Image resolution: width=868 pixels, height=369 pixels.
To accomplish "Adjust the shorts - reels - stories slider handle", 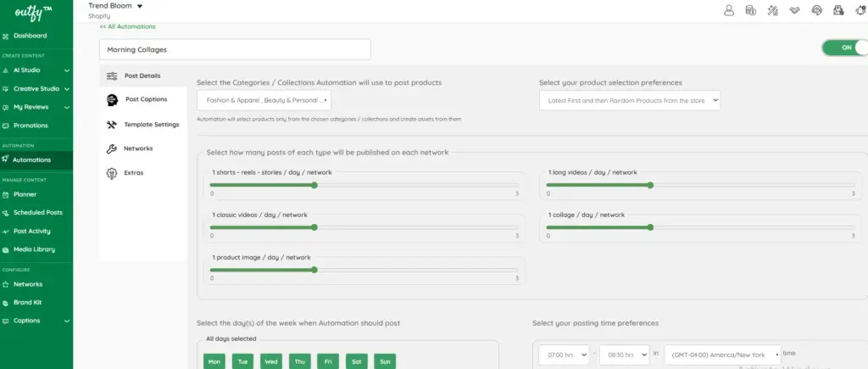I will click(x=314, y=185).
